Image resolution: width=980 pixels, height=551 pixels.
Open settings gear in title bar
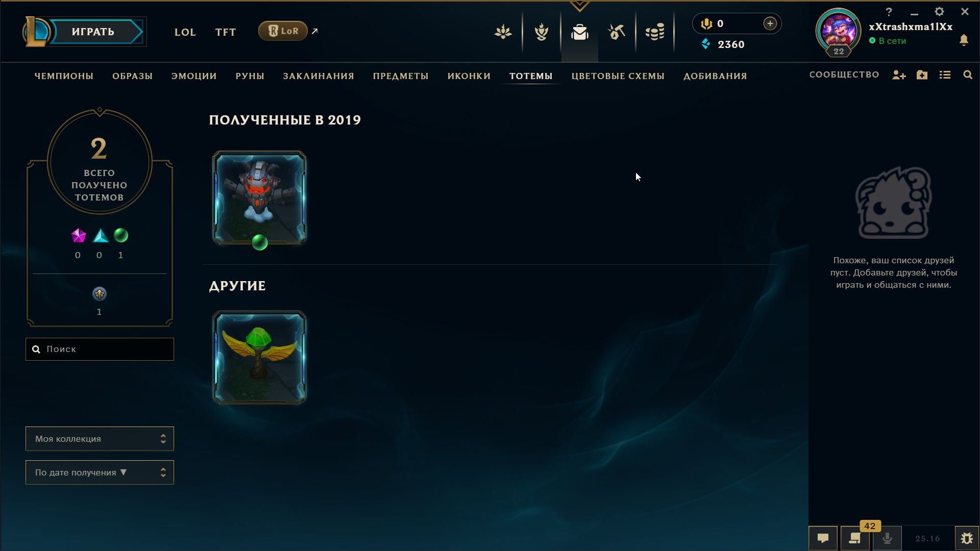[939, 11]
